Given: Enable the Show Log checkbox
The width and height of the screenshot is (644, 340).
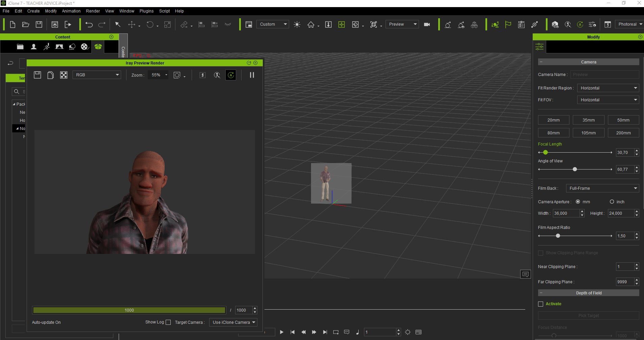Looking at the screenshot, I should point(168,322).
